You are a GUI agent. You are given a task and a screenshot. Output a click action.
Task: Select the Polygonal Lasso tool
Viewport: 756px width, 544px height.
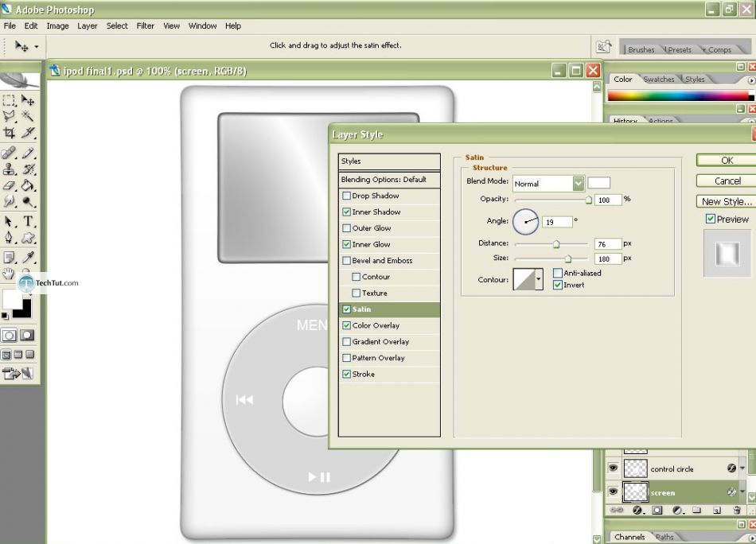9,116
